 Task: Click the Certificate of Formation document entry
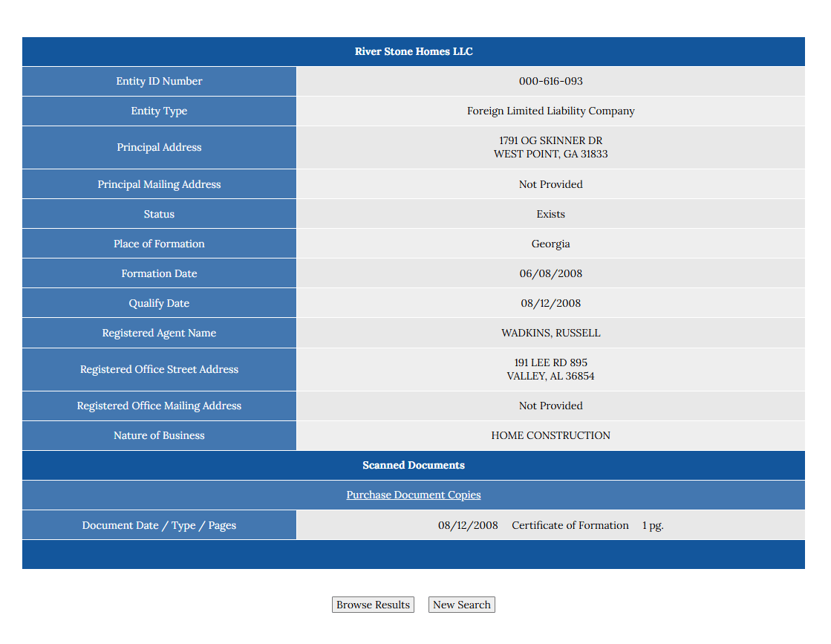coord(570,525)
